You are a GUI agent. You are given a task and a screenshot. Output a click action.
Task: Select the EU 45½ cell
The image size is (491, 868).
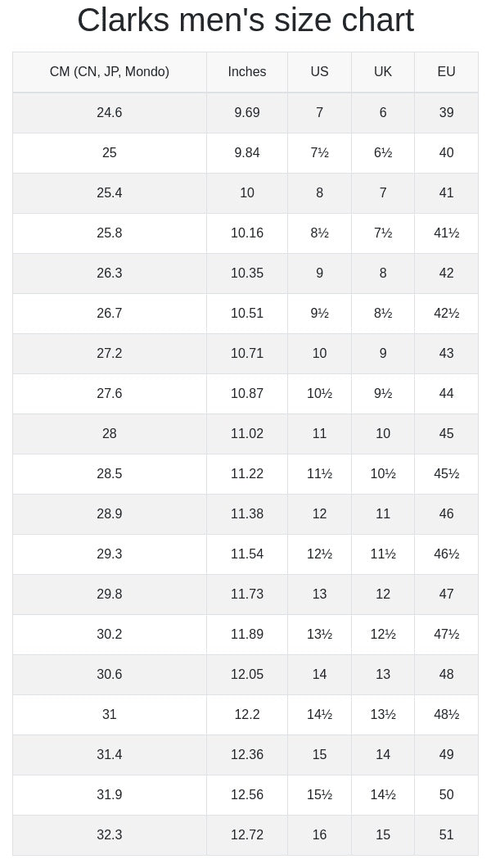click(x=446, y=474)
